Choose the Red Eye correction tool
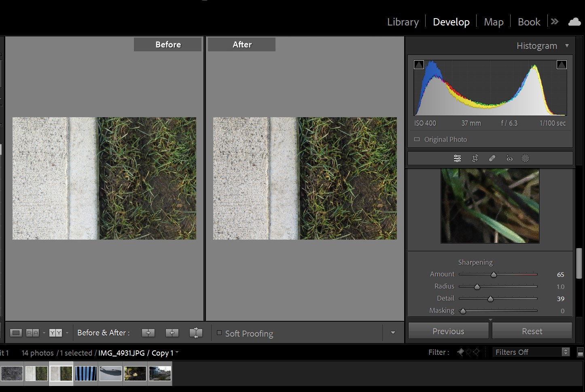The width and height of the screenshot is (585, 392). coord(509,158)
